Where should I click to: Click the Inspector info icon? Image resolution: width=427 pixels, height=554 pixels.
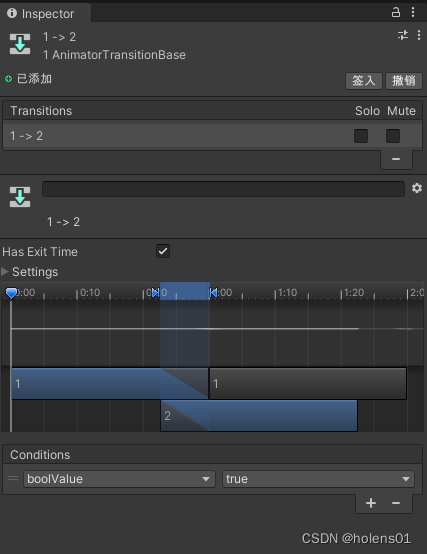click(x=12, y=13)
